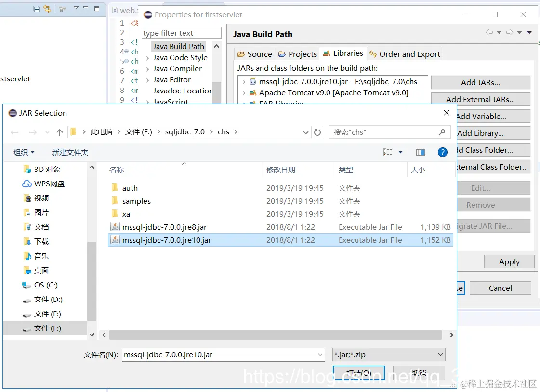Click Cancel in Properties dialog
This screenshot has width=540, height=392.
500,288
